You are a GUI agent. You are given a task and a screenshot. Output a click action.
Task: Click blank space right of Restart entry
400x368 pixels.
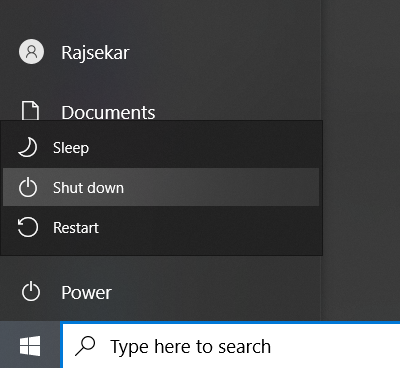click(x=210, y=228)
